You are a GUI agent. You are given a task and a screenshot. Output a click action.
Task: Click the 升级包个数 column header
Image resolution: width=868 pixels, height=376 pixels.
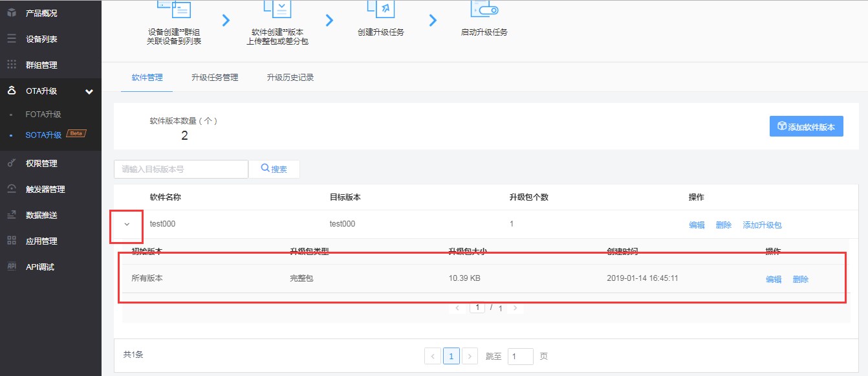click(x=529, y=197)
